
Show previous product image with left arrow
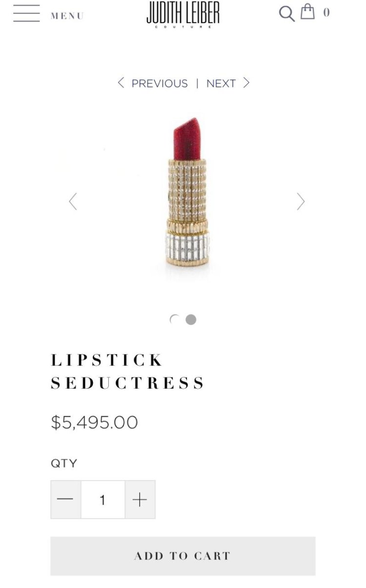(73, 201)
